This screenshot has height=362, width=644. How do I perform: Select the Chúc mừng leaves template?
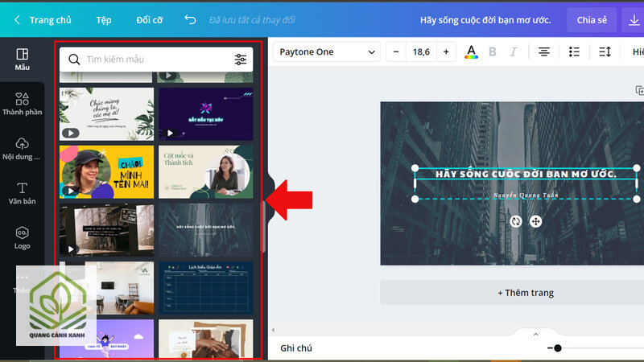(107, 114)
